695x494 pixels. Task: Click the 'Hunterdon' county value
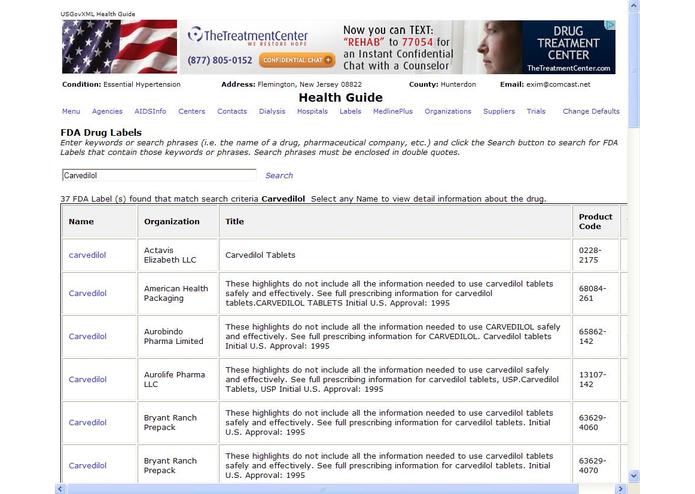(458, 84)
